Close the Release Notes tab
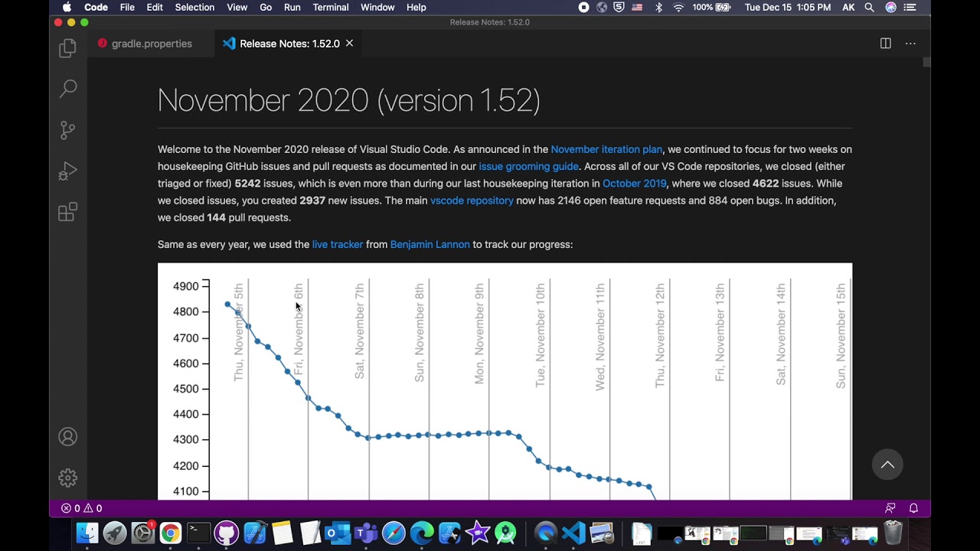Image resolution: width=980 pixels, height=551 pixels. click(349, 44)
